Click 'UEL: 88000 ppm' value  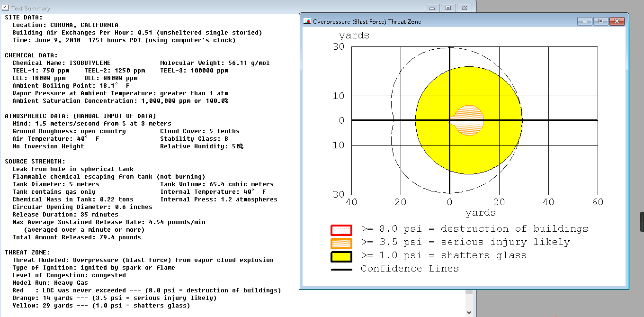coord(111,78)
